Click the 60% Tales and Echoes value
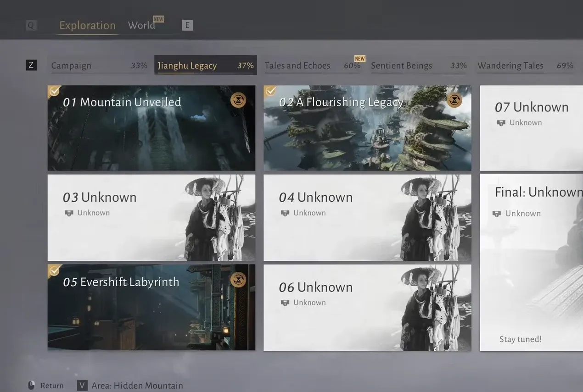The height and width of the screenshot is (392, 583). pos(352,66)
